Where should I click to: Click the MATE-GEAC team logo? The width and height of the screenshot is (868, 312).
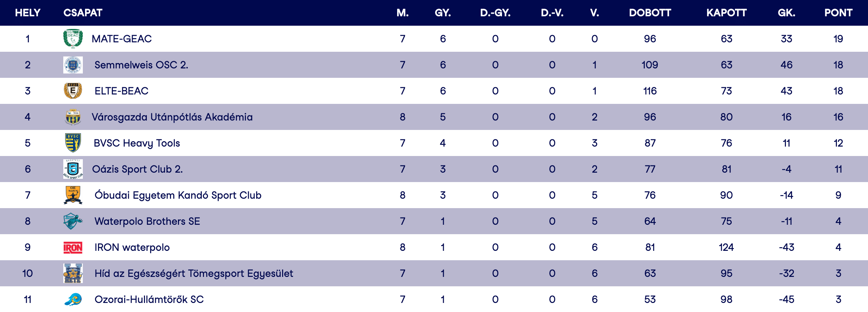pyautogui.click(x=73, y=39)
